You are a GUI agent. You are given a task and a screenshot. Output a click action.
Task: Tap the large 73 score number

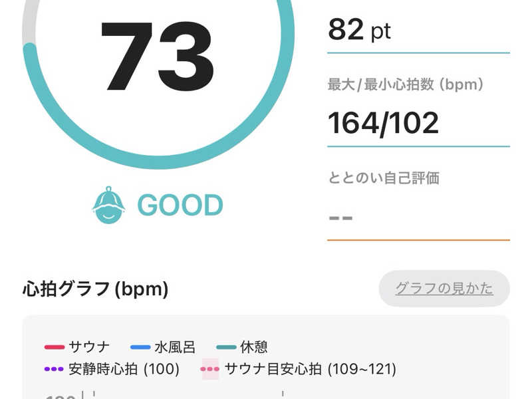[158, 57]
